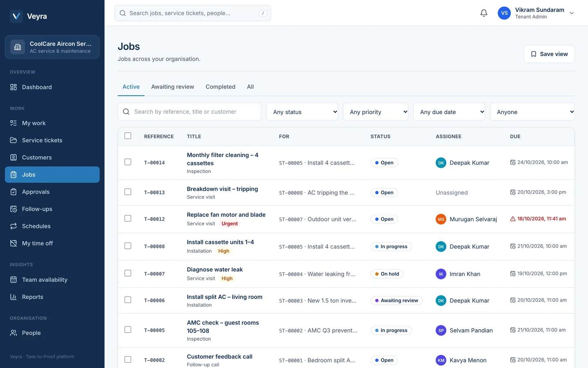Screen dimensions: 588x368
Task: Select the Active tab
Action: [x=131, y=87]
